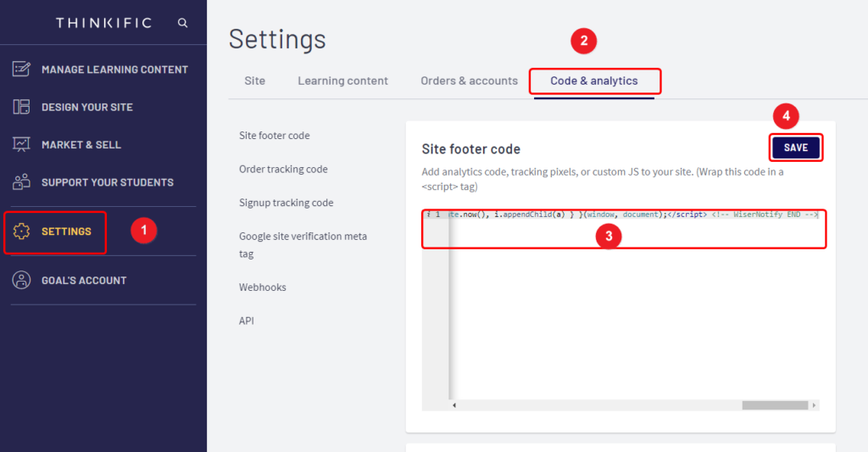Click the scrollbar right arrow
Screen dimensions: 868x452
point(814,405)
